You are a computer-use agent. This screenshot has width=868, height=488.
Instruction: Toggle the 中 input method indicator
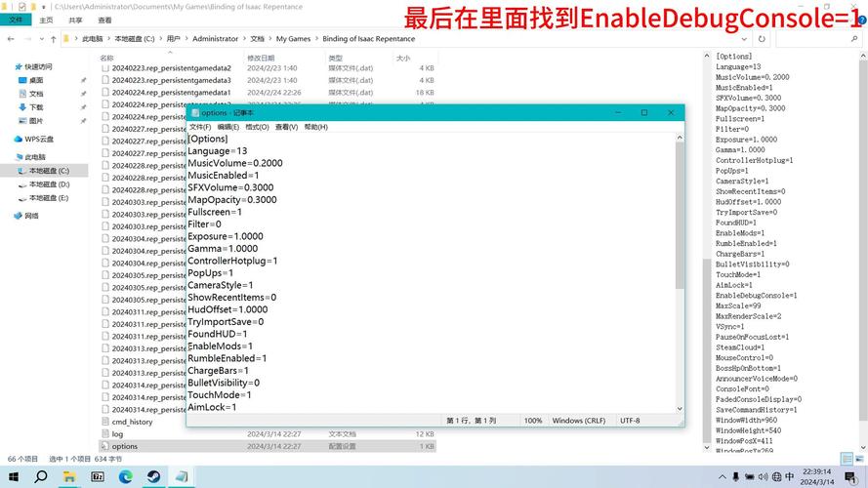[x=790, y=476]
